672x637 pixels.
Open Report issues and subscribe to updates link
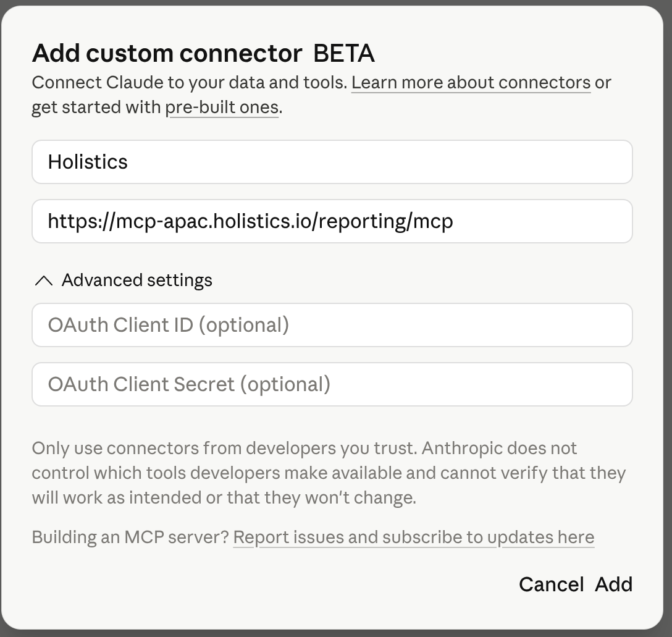414,537
